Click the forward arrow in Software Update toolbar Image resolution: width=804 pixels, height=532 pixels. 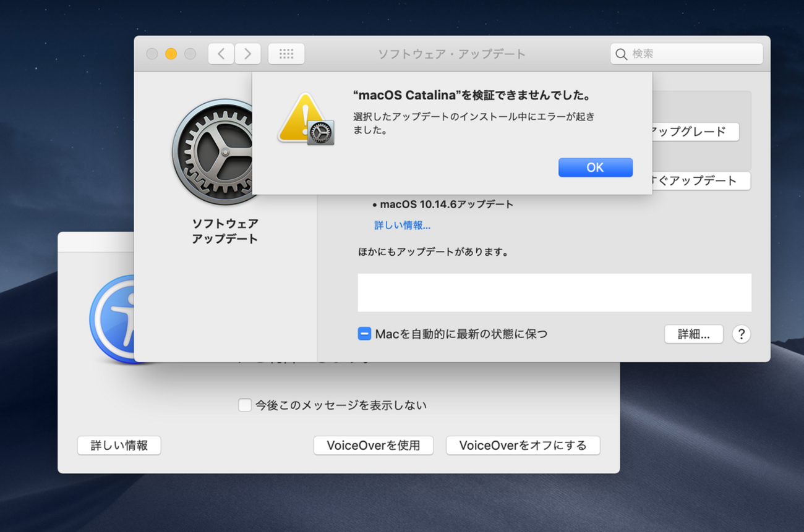pyautogui.click(x=247, y=54)
